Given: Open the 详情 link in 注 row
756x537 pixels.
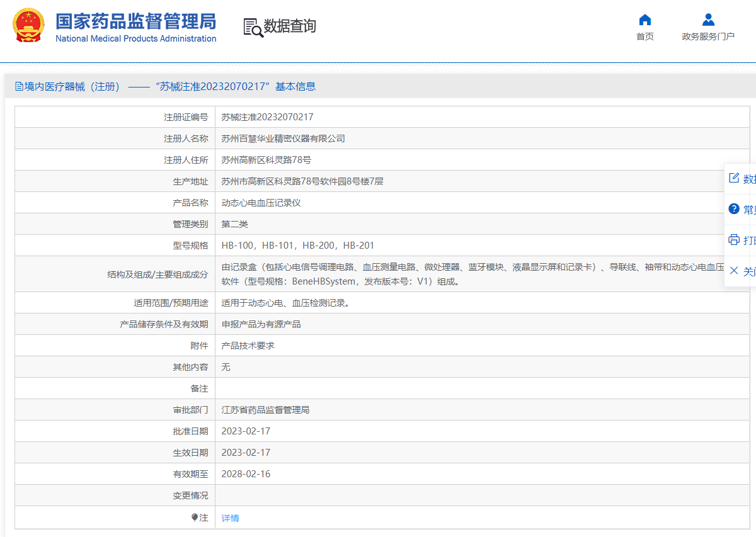Looking at the screenshot, I should [230, 518].
